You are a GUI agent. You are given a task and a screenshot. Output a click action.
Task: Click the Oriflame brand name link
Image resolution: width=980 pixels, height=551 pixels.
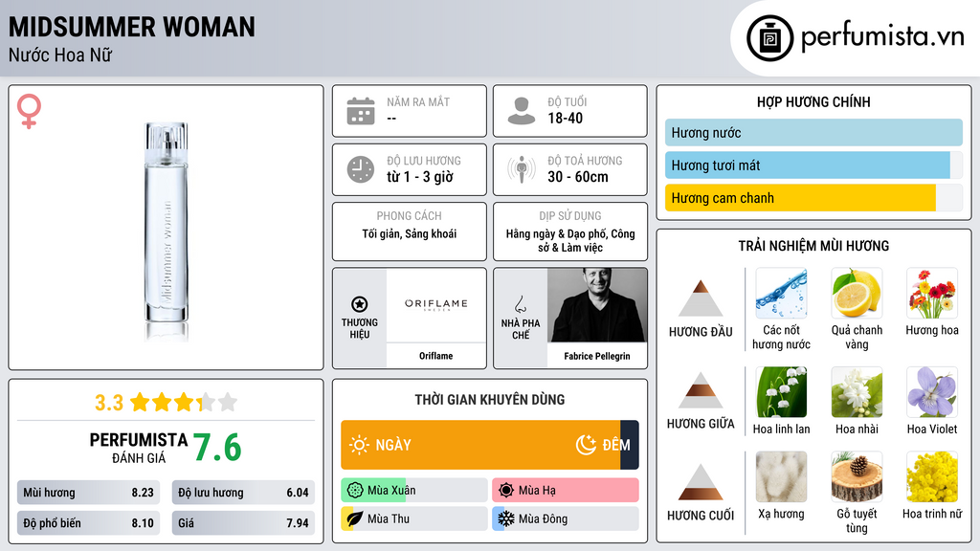click(x=436, y=356)
